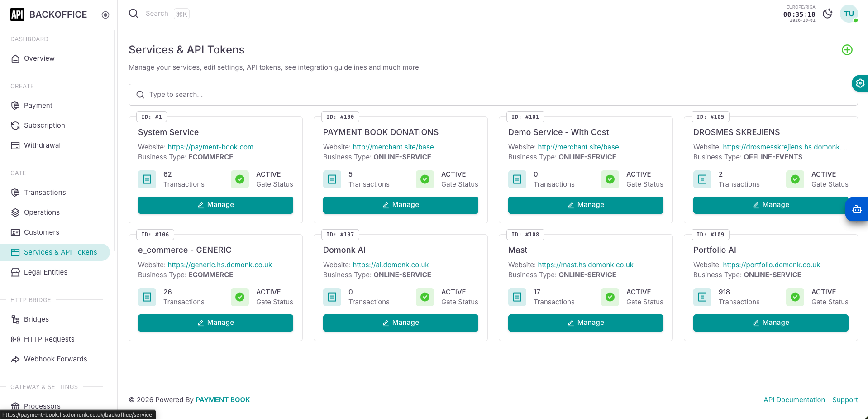Manage e_commerce - GENERIC service
This screenshot has width=868, height=419.
215,323
